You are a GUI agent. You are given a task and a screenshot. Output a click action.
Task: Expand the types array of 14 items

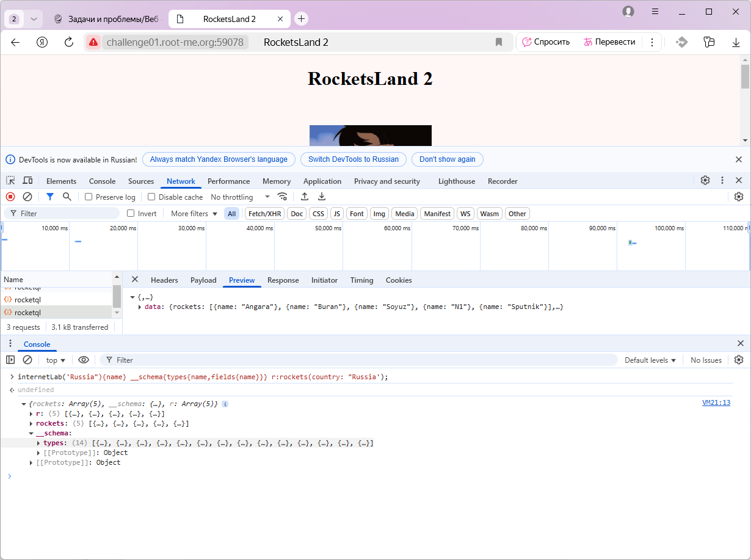pyautogui.click(x=38, y=443)
